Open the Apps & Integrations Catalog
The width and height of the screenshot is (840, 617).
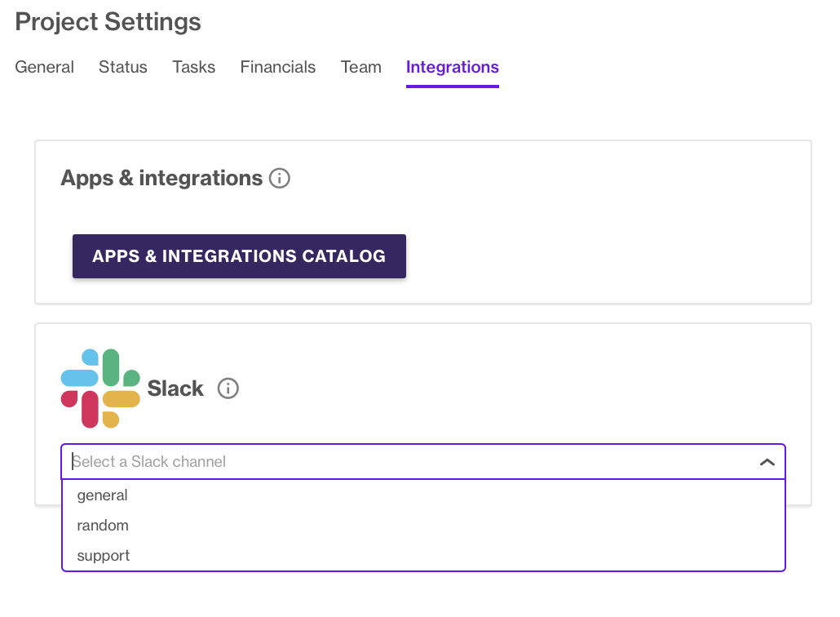tap(239, 256)
